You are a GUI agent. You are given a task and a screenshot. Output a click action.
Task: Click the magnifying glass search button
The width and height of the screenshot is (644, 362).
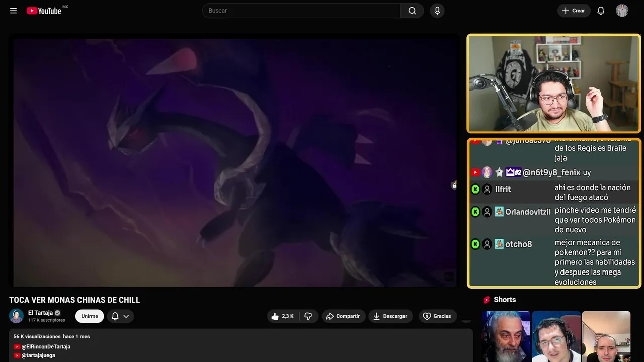(412, 11)
